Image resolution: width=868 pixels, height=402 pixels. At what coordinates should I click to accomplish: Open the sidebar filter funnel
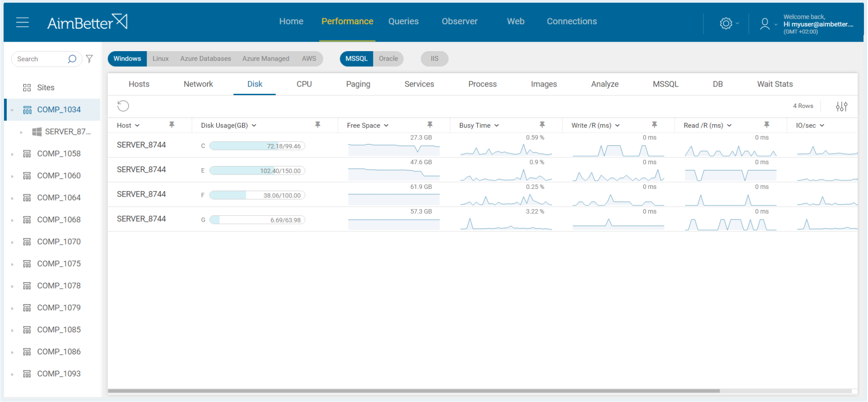tap(90, 59)
